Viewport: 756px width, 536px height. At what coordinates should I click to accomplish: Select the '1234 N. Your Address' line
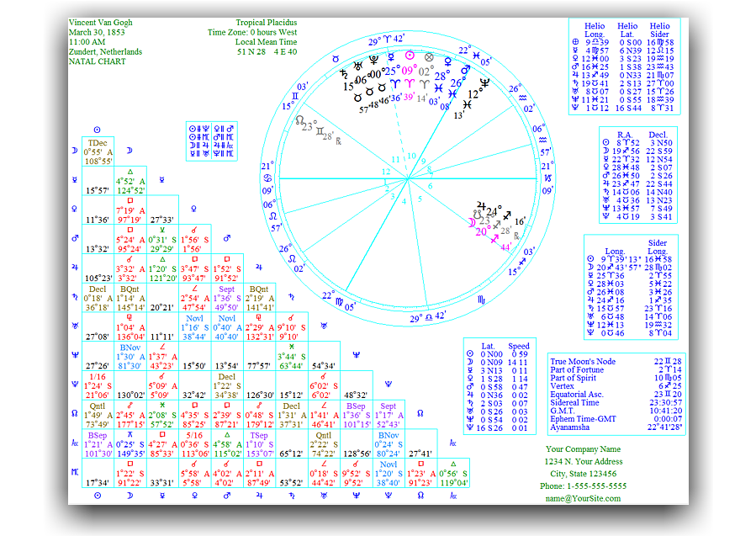(584, 462)
